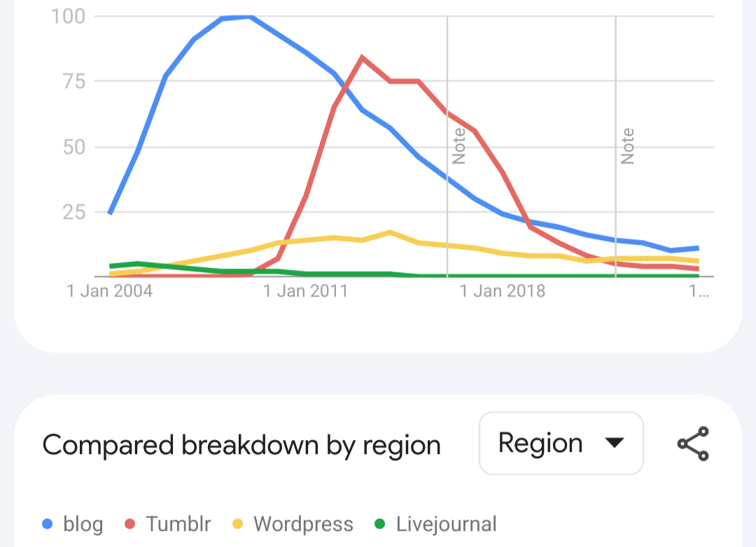Select the Livejournal legend label
Viewport: 756px width, 547px height.
[446, 524]
